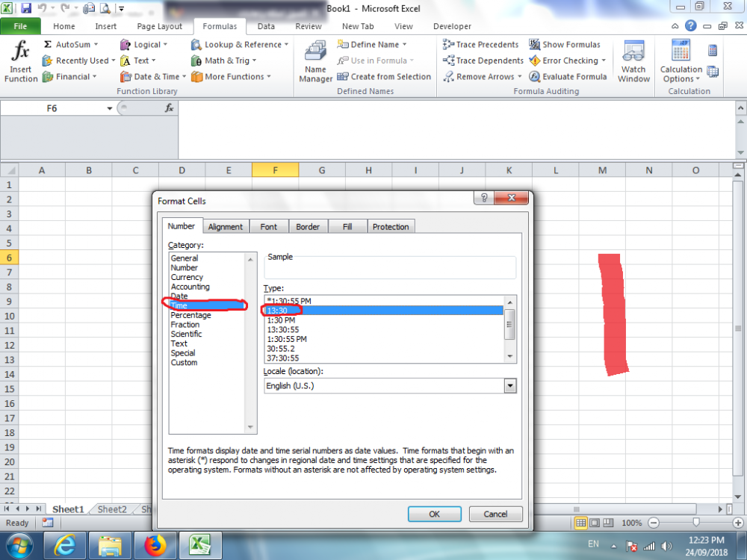Open Text functions menu
The width and height of the screenshot is (747, 560).
coord(138,60)
